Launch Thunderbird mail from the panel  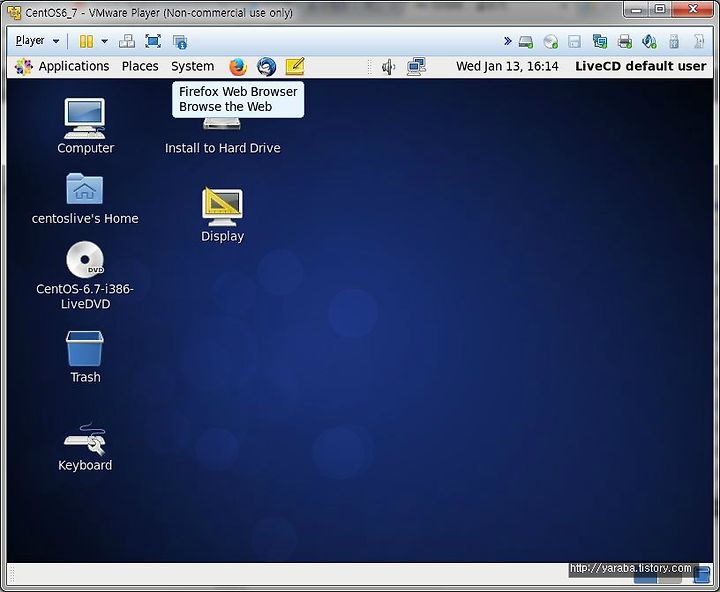[266, 67]
